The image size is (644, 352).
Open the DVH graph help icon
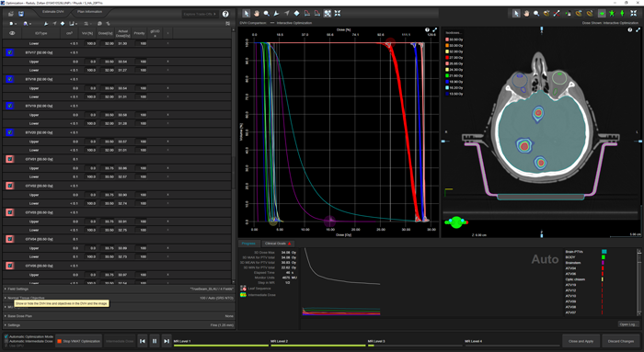click(427, 30)
